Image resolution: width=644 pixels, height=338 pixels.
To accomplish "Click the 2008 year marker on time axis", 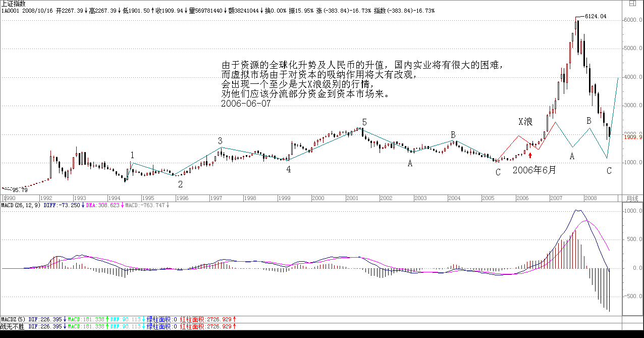I will click(591, 198).
